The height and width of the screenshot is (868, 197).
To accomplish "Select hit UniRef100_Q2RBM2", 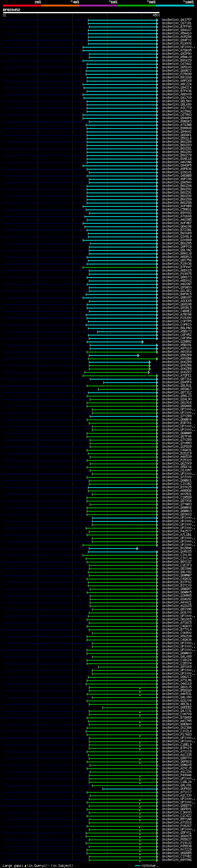I will [177, 342].
